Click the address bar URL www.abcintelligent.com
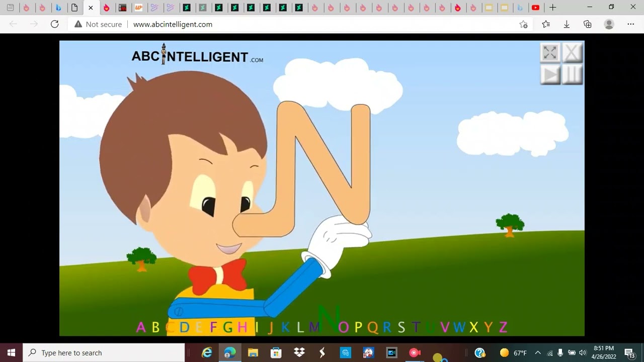Screen dimensions: 644x362 pos(173,24)
